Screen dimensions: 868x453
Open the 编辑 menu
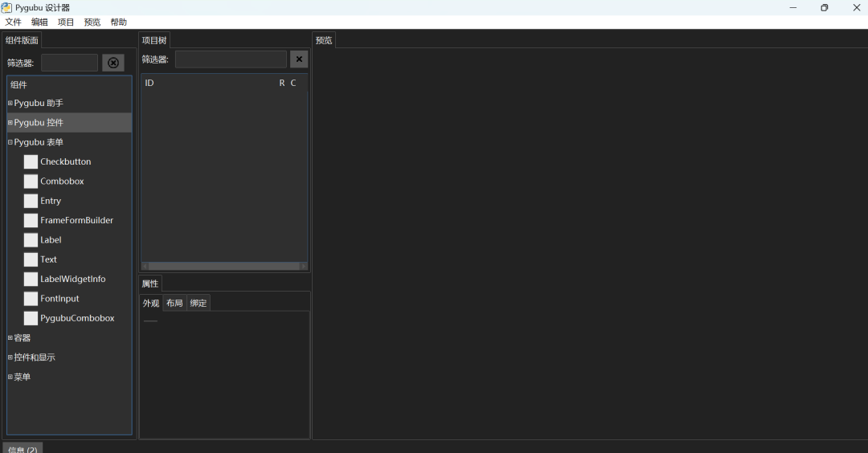pos(39,22)
